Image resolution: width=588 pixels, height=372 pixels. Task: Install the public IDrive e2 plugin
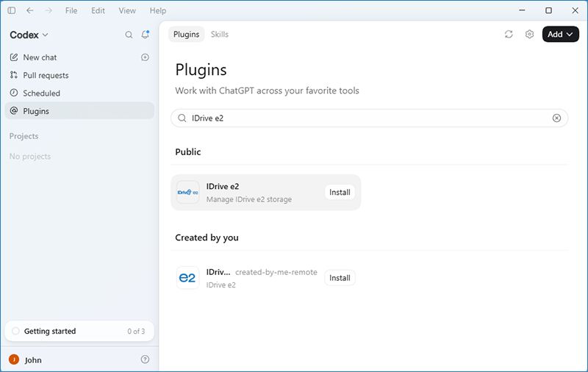(340, 193)
